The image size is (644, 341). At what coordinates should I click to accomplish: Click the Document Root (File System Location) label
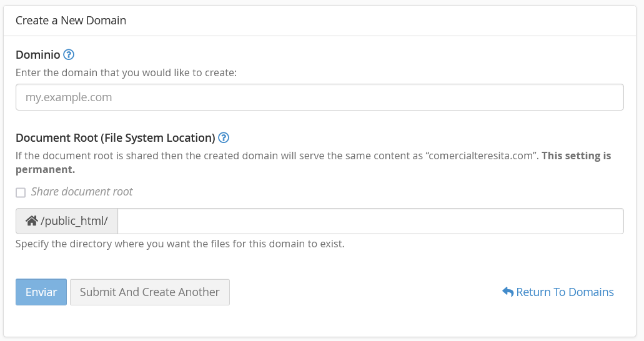tap(116, 138)
